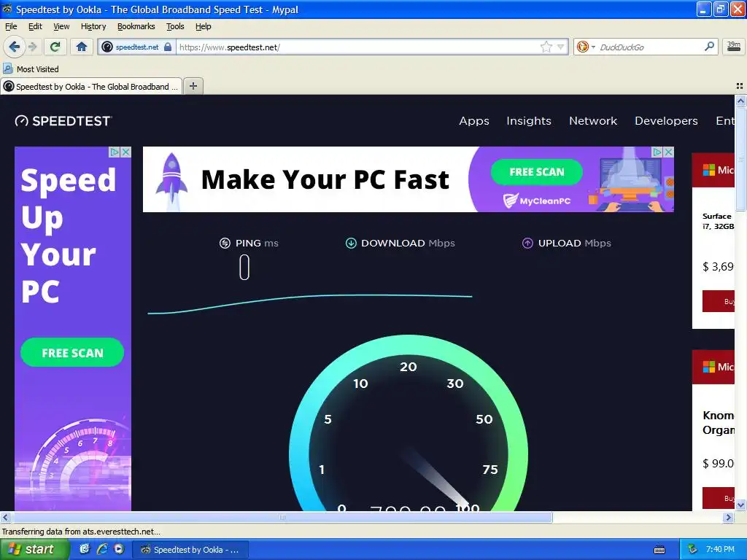Click the system tray network icon
Image resolution: width=747 pixels, height=560 pixels.
692,549
